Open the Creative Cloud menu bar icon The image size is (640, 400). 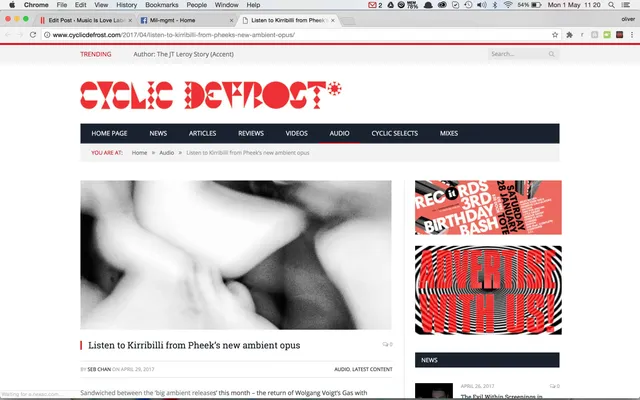[x=442, y=5]
